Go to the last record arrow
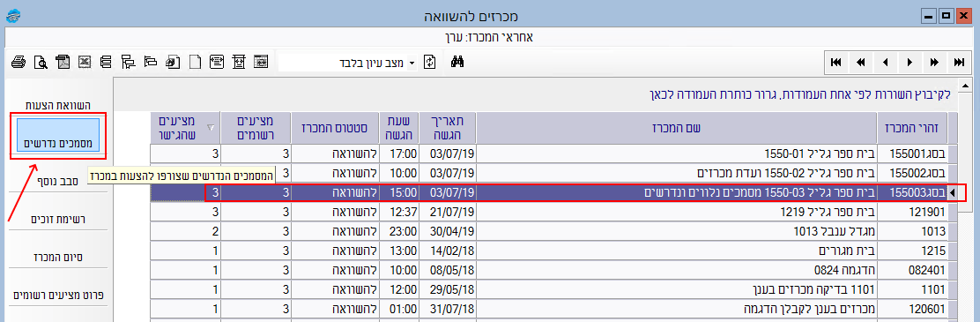 click(x=959, y=62)
